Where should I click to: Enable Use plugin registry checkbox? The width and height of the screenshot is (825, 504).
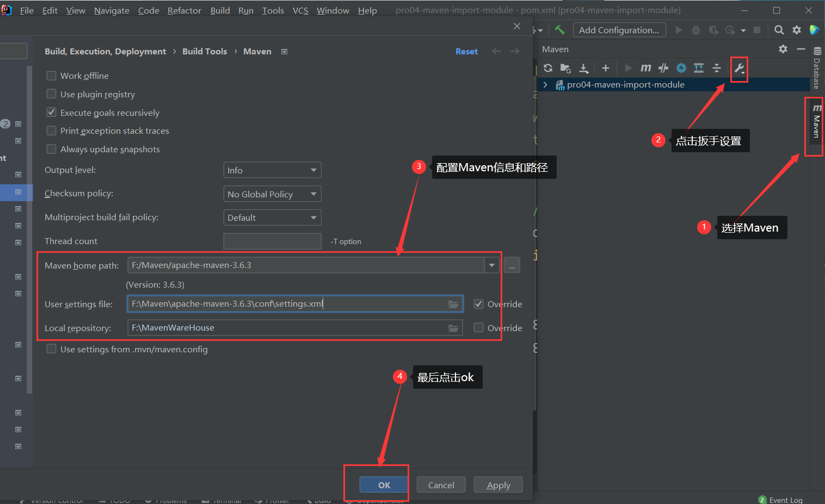(x=52, y=94)
